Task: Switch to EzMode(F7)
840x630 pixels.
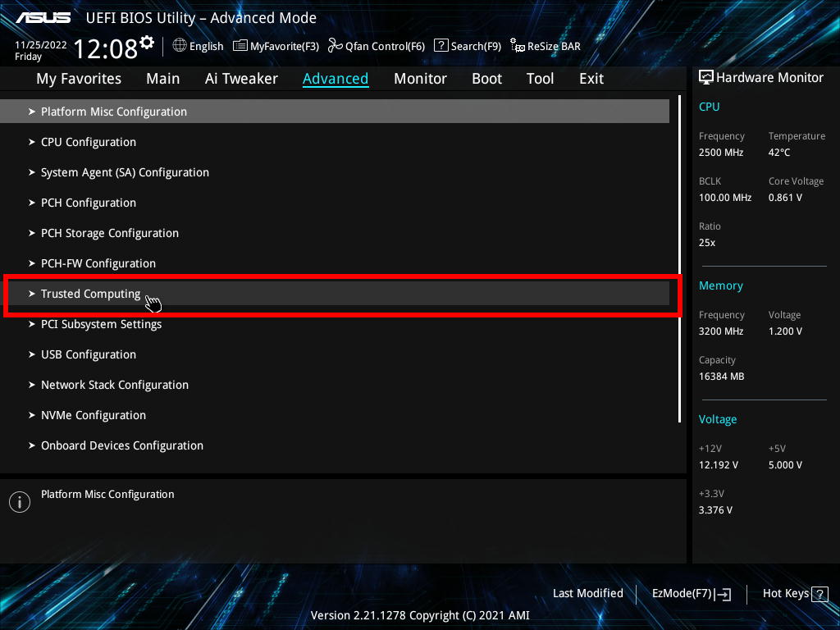Action: (x=692, y=594)
